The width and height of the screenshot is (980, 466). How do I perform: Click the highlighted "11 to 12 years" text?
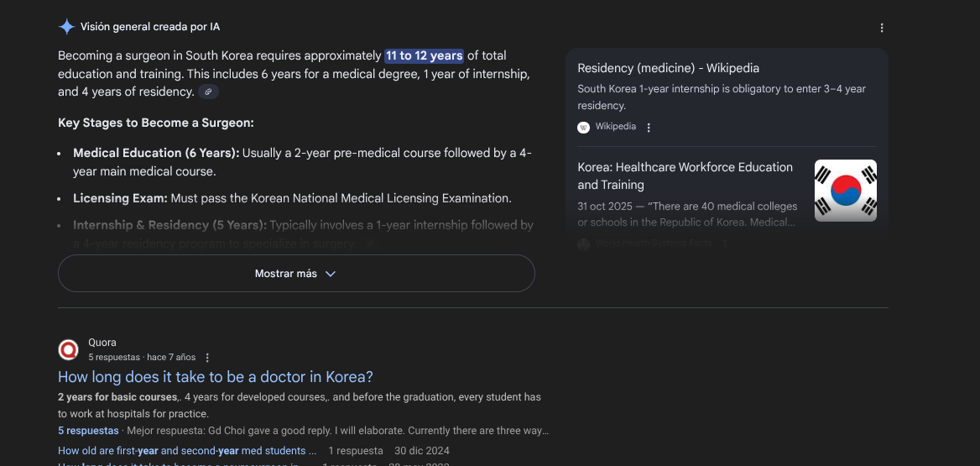coord(424,55)
